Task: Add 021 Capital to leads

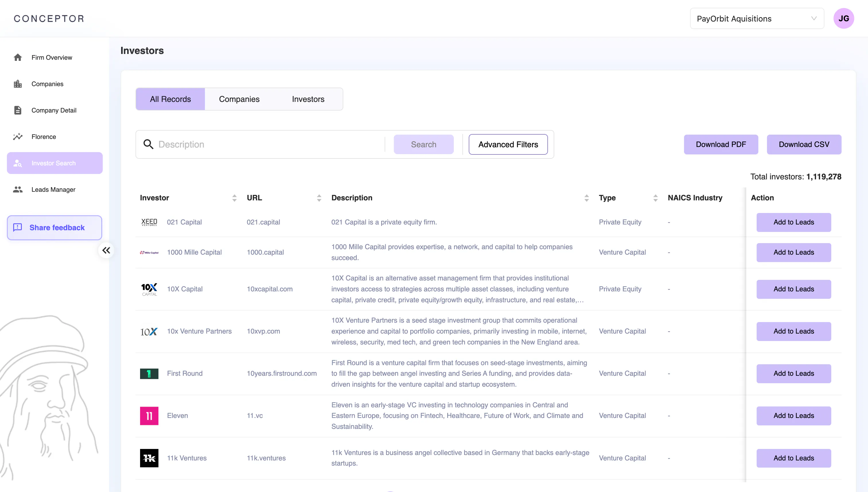Action: coord(794,222)
